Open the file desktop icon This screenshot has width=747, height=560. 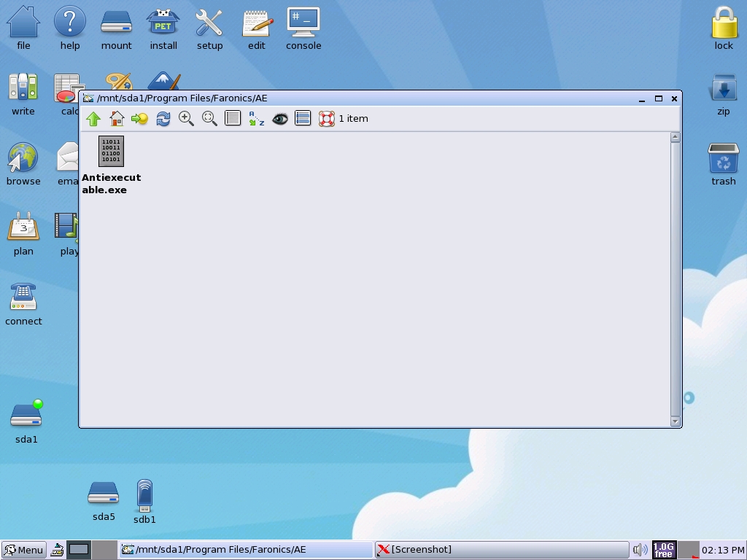[x=23, y=28]
